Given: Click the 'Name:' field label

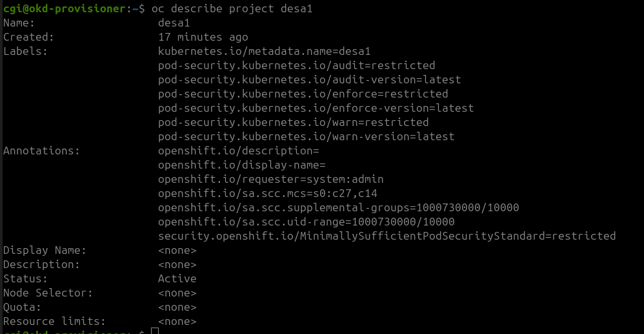Looking at the screenshot, I should (x=19, y=23).
